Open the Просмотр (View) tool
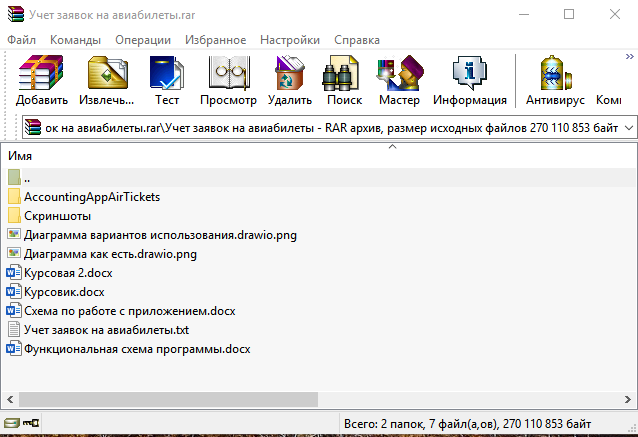This screenshot has height=437, width=638. [228, 80]
